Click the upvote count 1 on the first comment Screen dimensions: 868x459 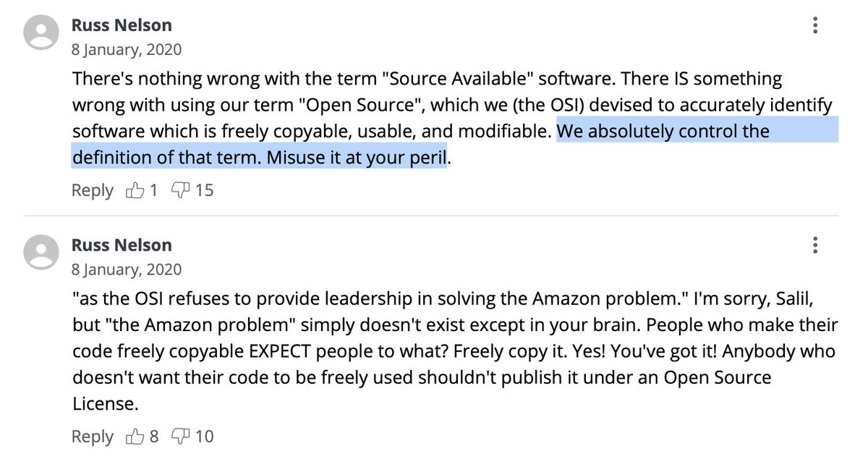(x=153, y=191)
